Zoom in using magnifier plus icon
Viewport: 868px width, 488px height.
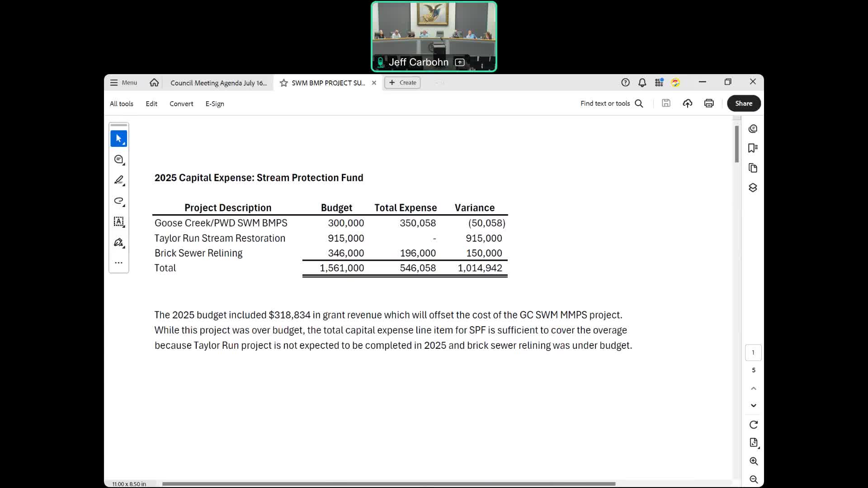click(753, 461)
